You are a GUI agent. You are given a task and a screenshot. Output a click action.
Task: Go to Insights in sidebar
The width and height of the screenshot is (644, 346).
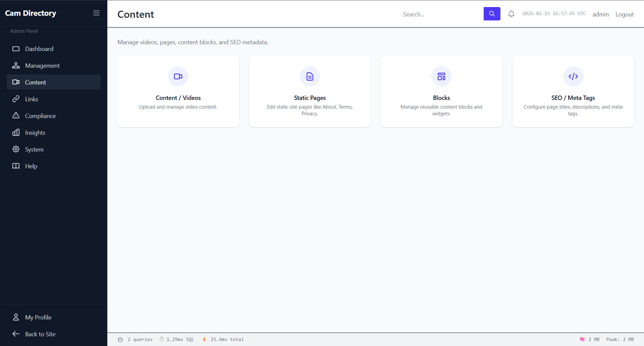click(35, 133)
